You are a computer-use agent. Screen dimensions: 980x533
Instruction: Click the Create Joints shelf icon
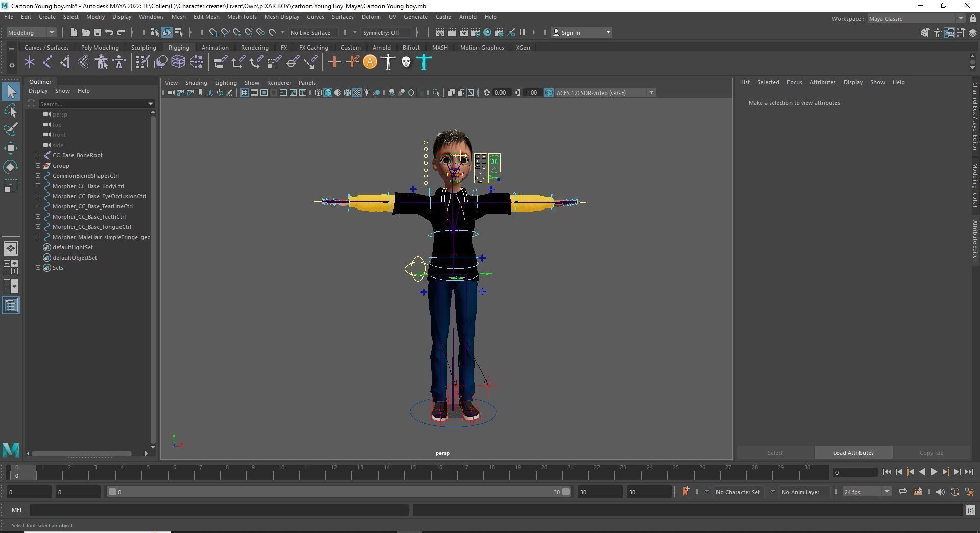click(47, 62)
